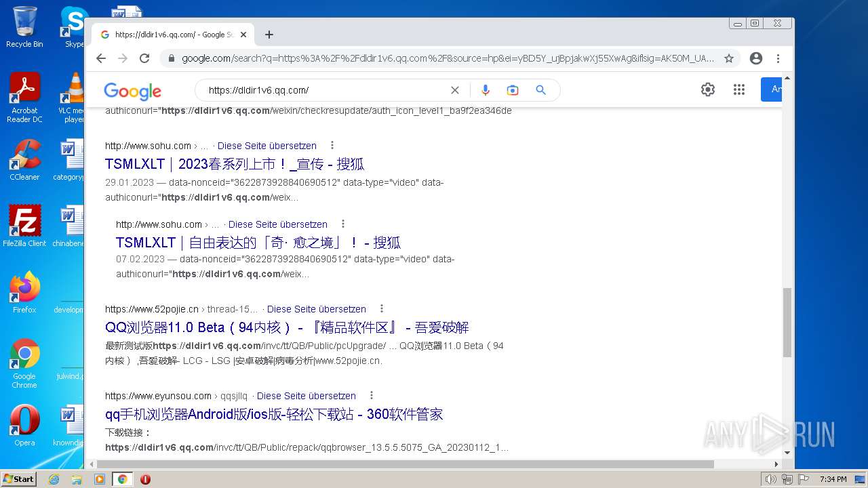Translate the first sohu.com result
868x488 pixels.
point(267,146)
